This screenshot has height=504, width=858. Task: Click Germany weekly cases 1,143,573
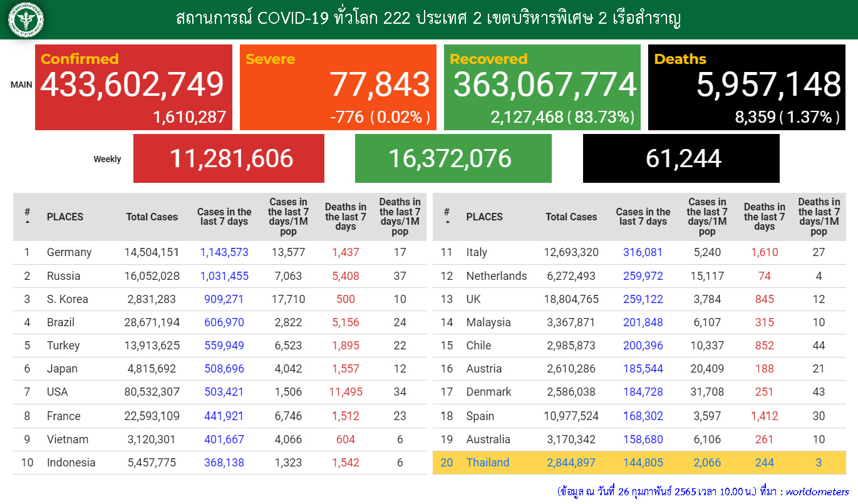tap(224, 252)
